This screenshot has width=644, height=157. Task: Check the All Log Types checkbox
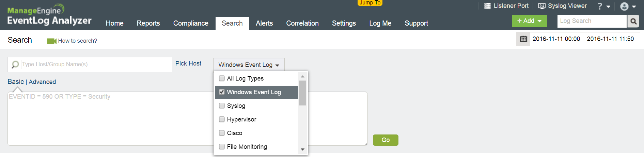(222, 78)
